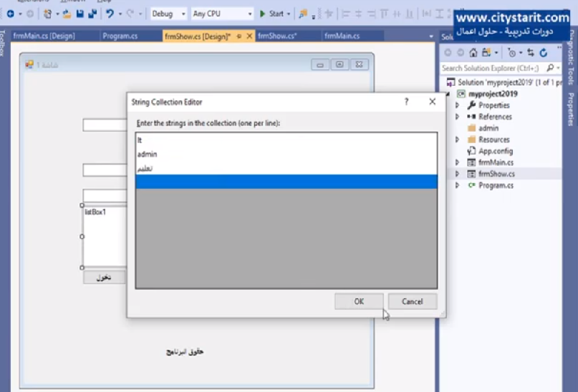Click the Redo arrow icon
This screenshot has width=578, height=392.
(130, 14)
